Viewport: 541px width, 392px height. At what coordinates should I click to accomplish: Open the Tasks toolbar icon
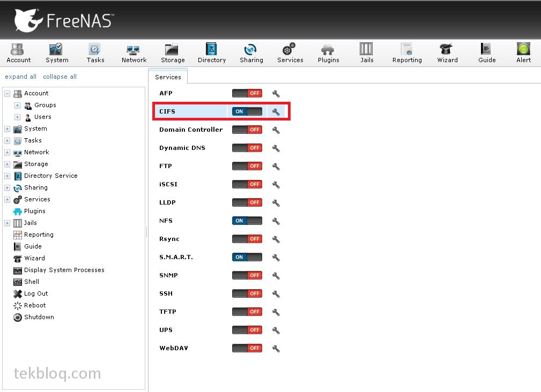[x=95, y=52]
